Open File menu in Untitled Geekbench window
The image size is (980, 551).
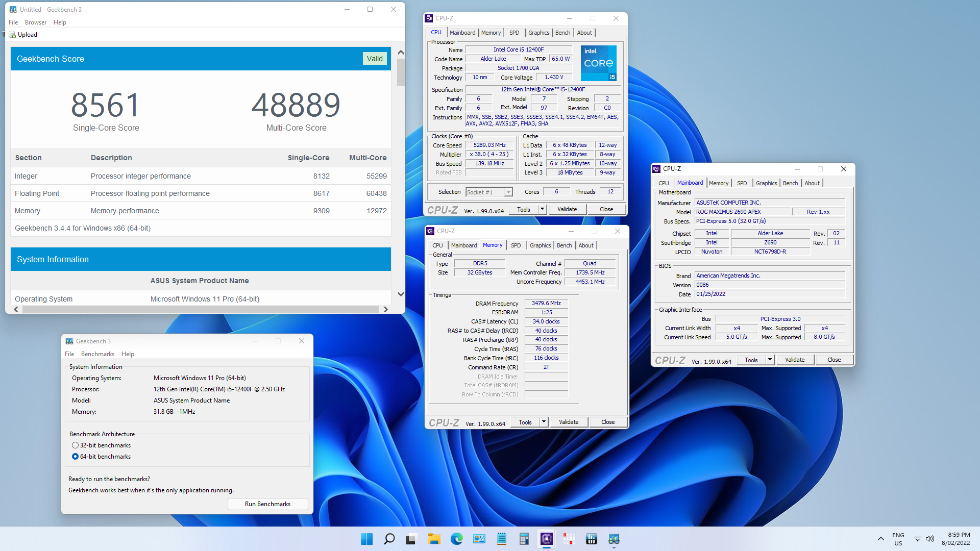point(13,22)
